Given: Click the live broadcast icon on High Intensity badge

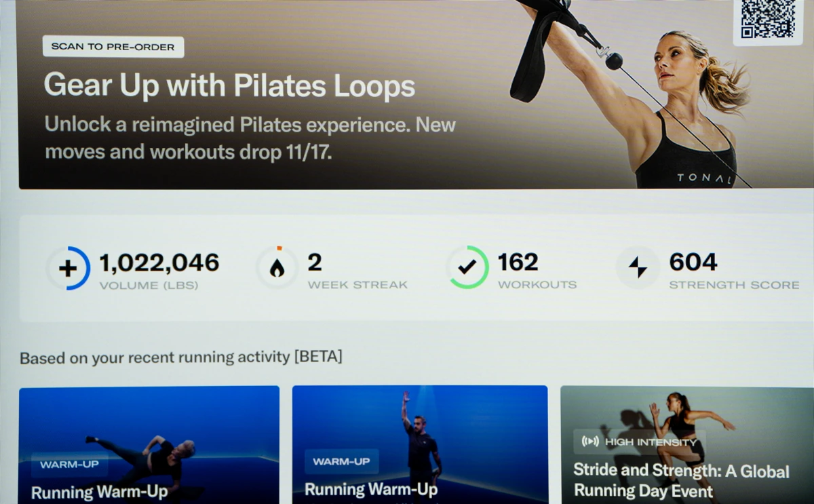Looking at the screenshot, I should 590,442.
